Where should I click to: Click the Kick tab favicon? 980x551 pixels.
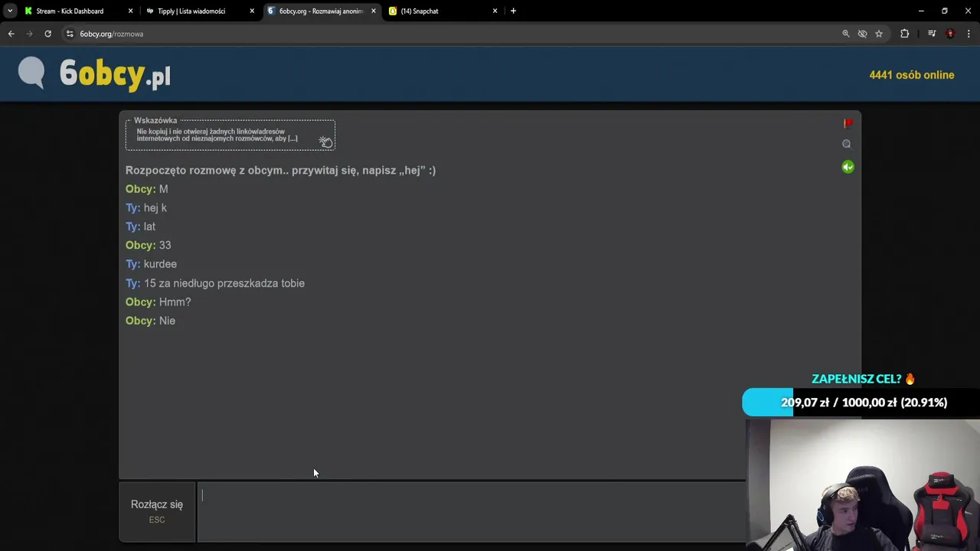click(x=28, y=11)
